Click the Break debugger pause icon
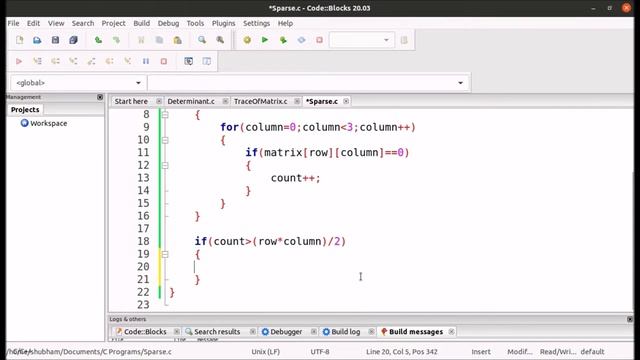The height and width of the screenshot is (360, 640). [146, 61]
